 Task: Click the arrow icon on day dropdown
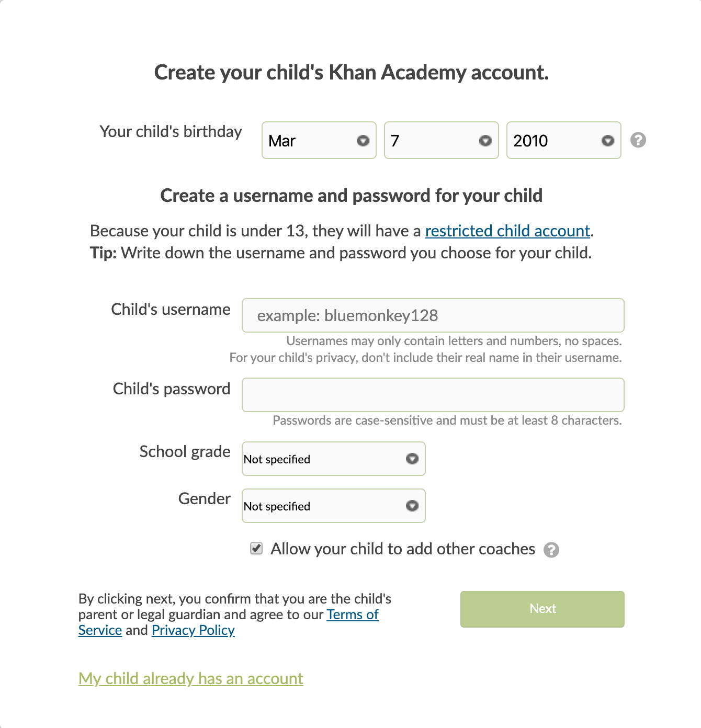(485, 141)
